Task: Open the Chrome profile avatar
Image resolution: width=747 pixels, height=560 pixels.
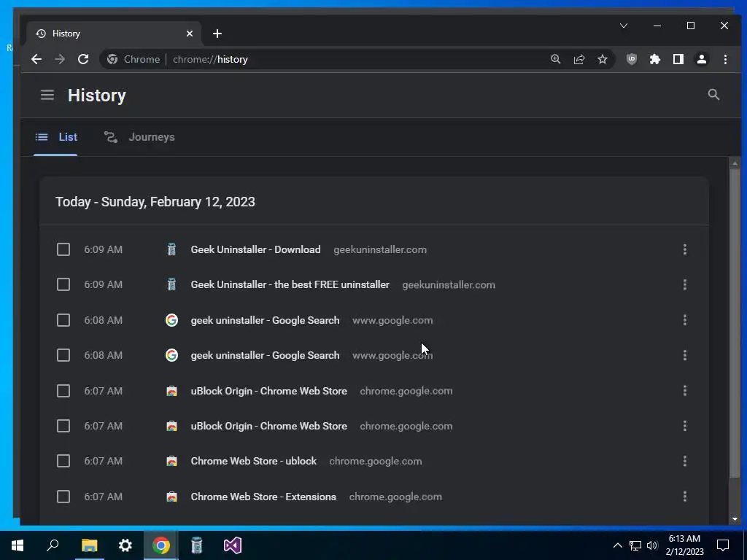Action: (702, 59)
